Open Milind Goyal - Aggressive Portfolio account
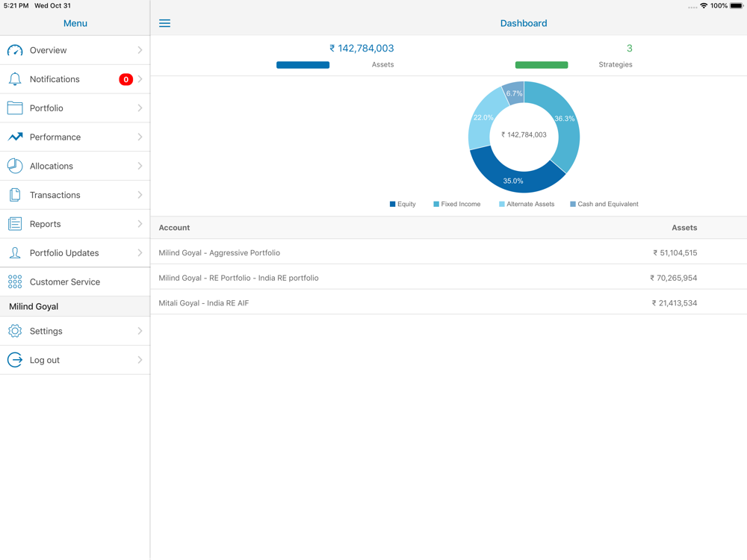 [448, 253]
